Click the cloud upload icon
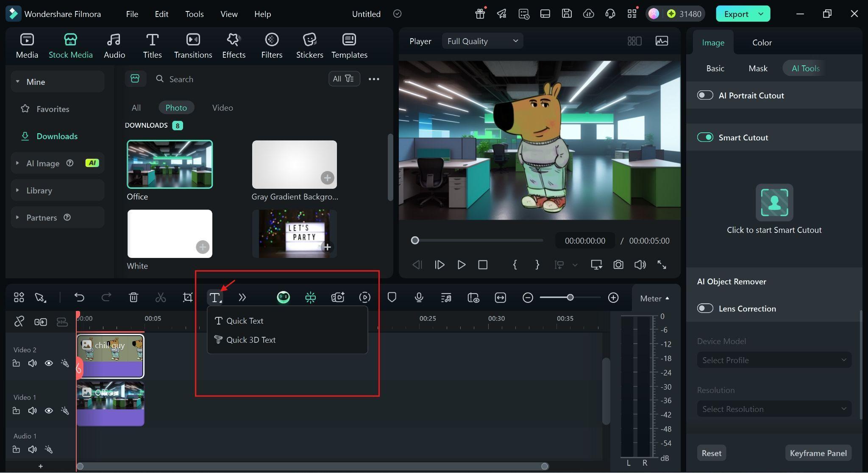The image size is (868, 473). pyautogui.click(x=589, y=14)
